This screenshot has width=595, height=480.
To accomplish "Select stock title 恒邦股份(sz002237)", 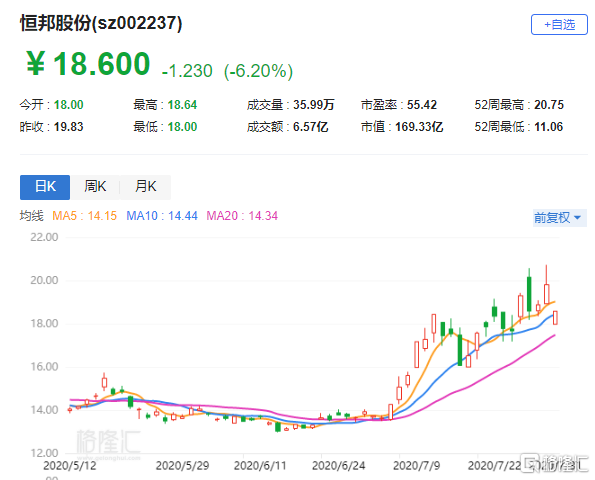I will [x=101, y=23].
